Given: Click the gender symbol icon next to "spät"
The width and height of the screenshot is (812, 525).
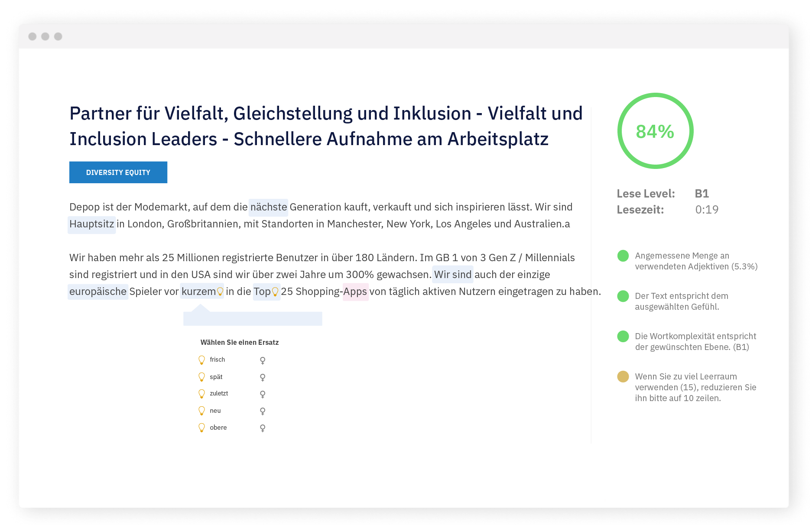Looking at the screenshot, I should (x=263, y=377).
